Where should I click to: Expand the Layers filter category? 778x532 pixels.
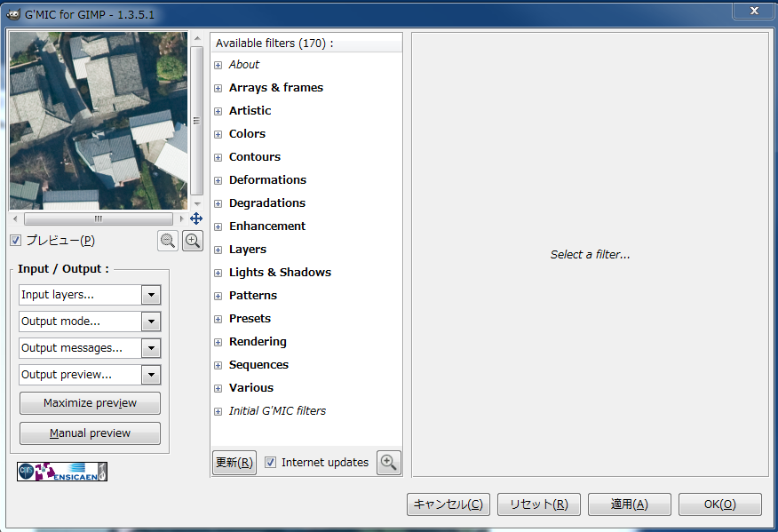point(218,250)
